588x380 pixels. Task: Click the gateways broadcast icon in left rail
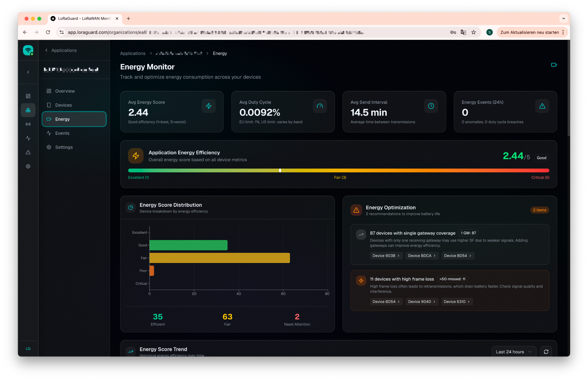(x=28, y=124)
